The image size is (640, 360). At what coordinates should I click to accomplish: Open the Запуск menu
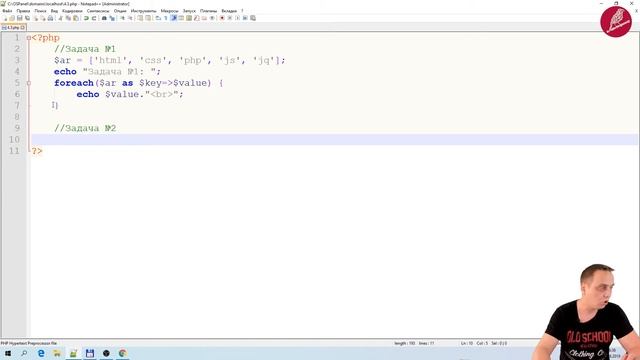click(189, 11)
